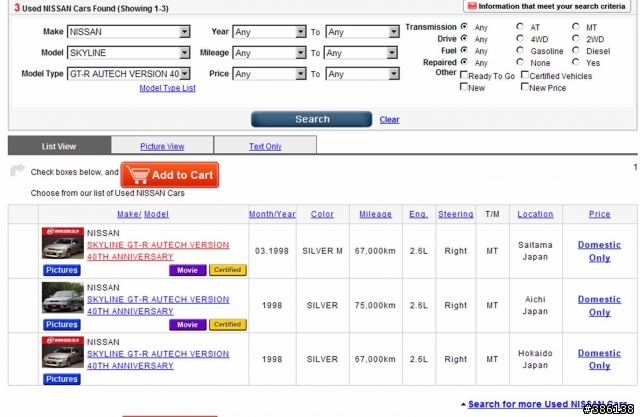Screen dimensions: 640x417
Task: Open the Saitama Skyline GT-R listing link
Action: (158, 251)
